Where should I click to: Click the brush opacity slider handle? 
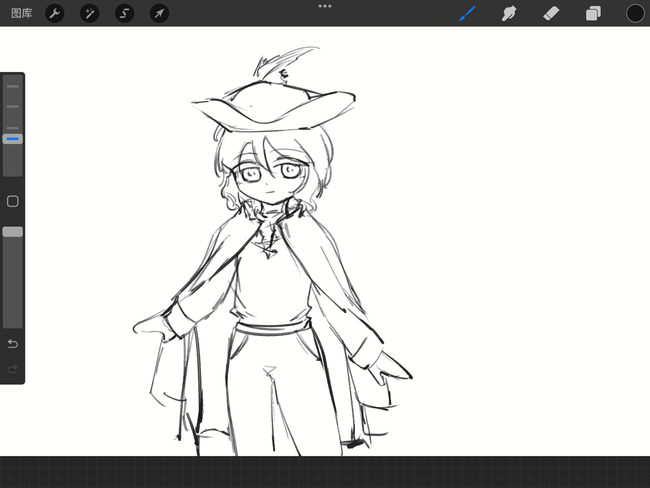click(12, 232)
